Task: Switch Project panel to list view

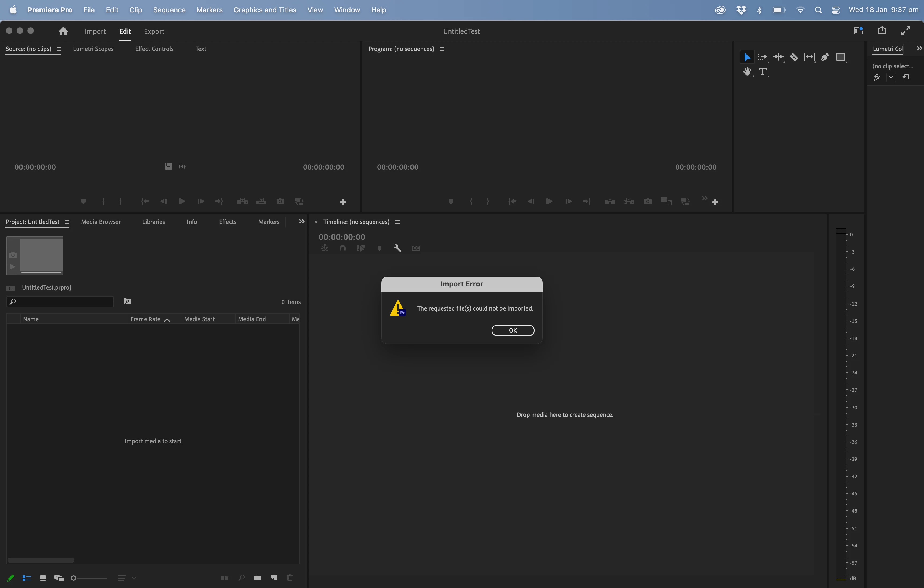Action: (x=27, y=578)
